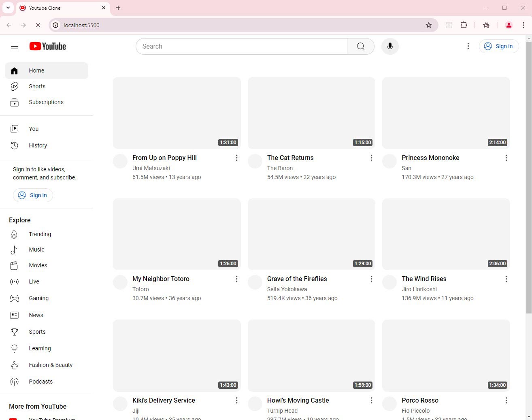Open the hamburger guide menu
The width and height of the screenshot is (532, 420).
tap(15, 46)
